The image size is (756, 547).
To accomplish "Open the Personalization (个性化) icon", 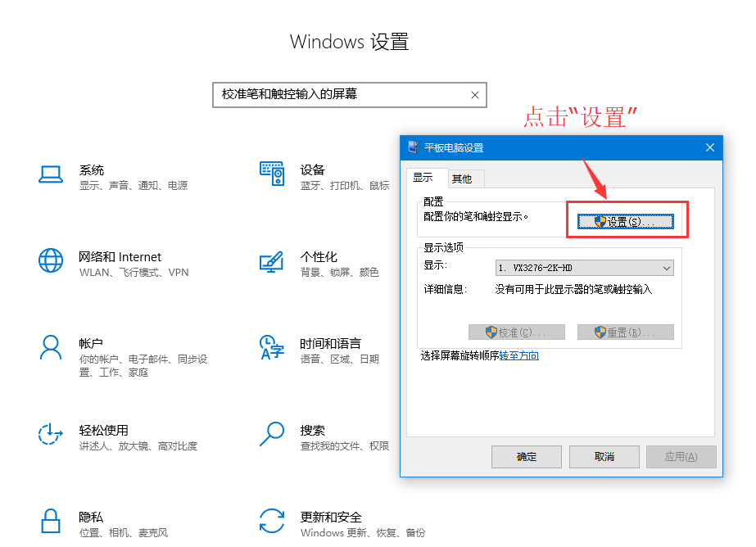I will pyautogui.click(x=271, y=261).
